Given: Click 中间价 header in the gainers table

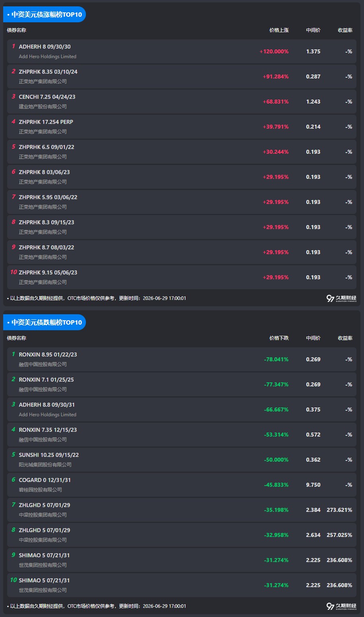Looking at the screenshot, I should click(313, 30).
